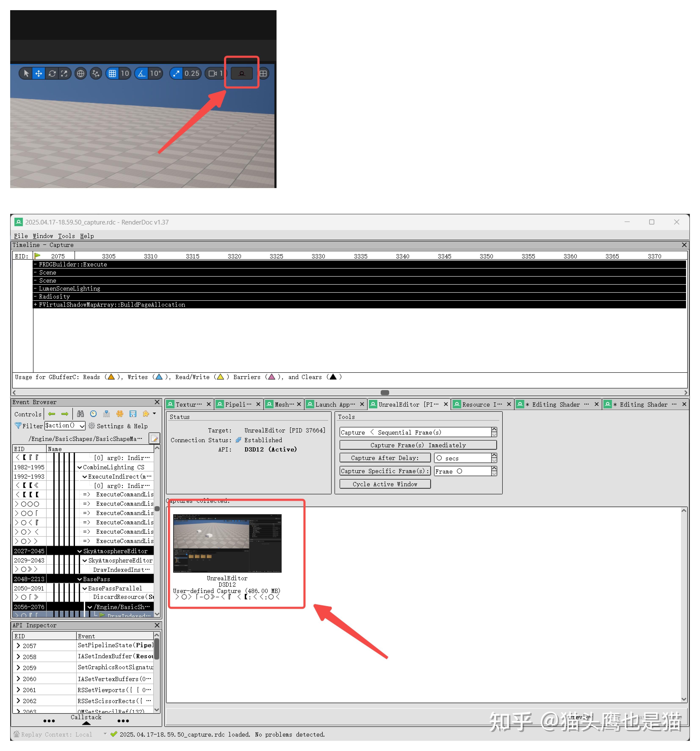Open the $action() filter dropdown
The width and height of the screenshot is (700, 751).
coord(81,426)
